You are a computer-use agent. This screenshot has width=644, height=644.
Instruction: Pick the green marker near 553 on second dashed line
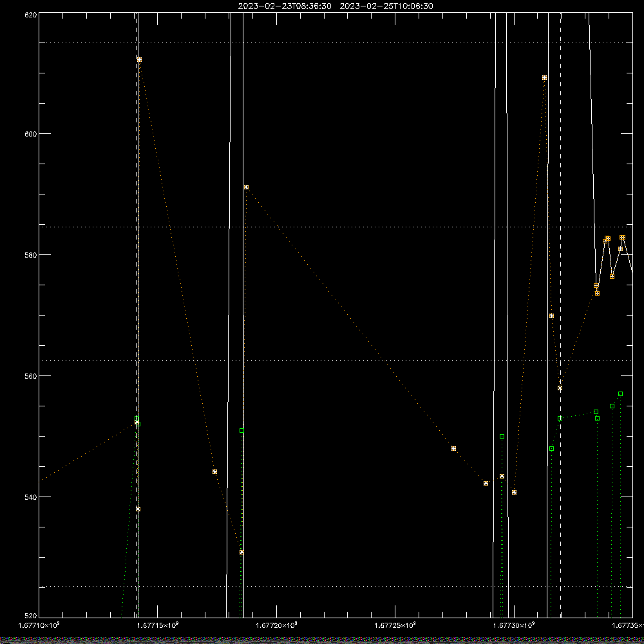pyautogui.click(x=560, y=419)
